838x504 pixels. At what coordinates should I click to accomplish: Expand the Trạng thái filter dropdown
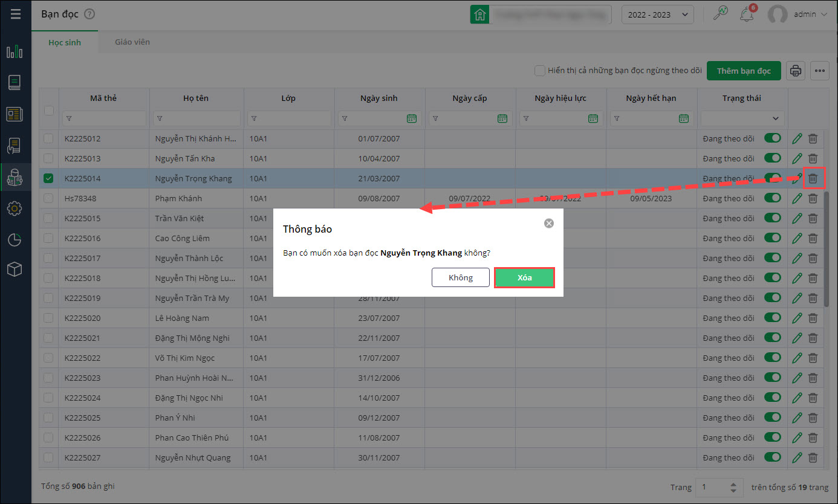tap(742, 118)
